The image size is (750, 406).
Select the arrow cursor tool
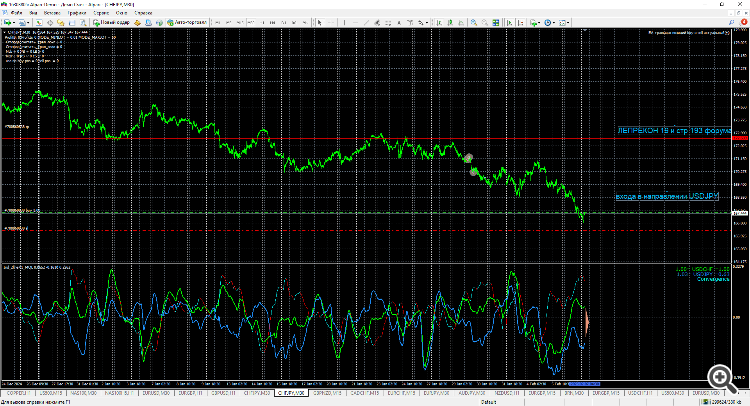320,22
